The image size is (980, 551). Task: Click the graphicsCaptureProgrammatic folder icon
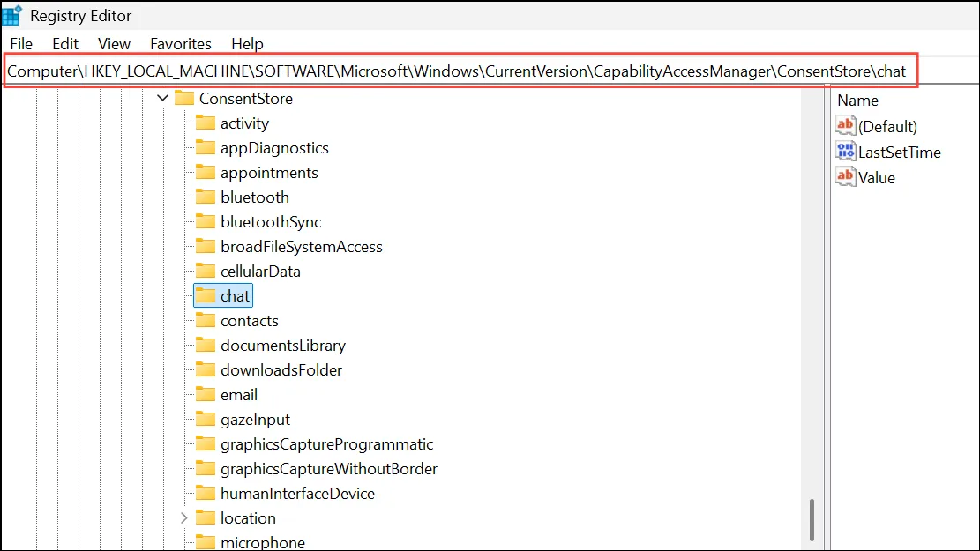tap(205, 443)
